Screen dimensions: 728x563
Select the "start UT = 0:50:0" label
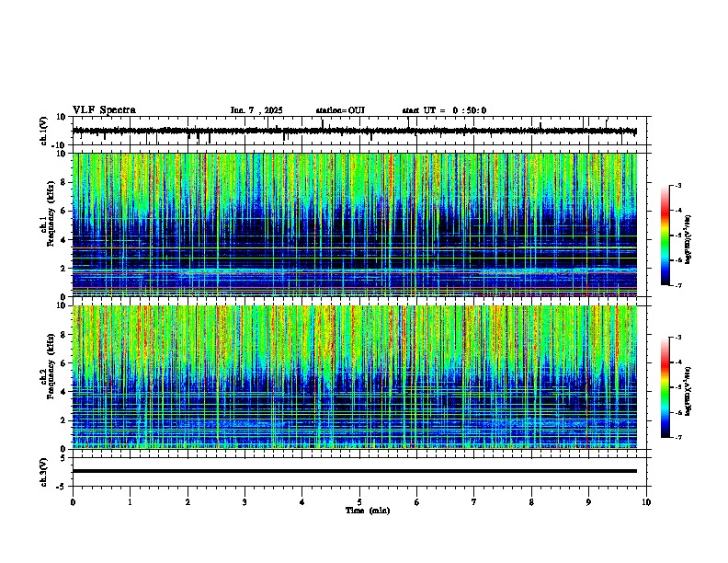(444, 110)
